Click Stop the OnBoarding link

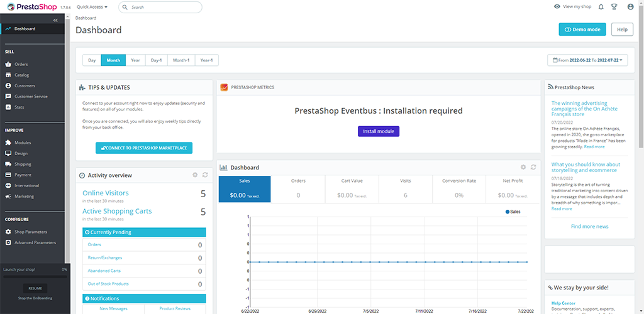35,298
